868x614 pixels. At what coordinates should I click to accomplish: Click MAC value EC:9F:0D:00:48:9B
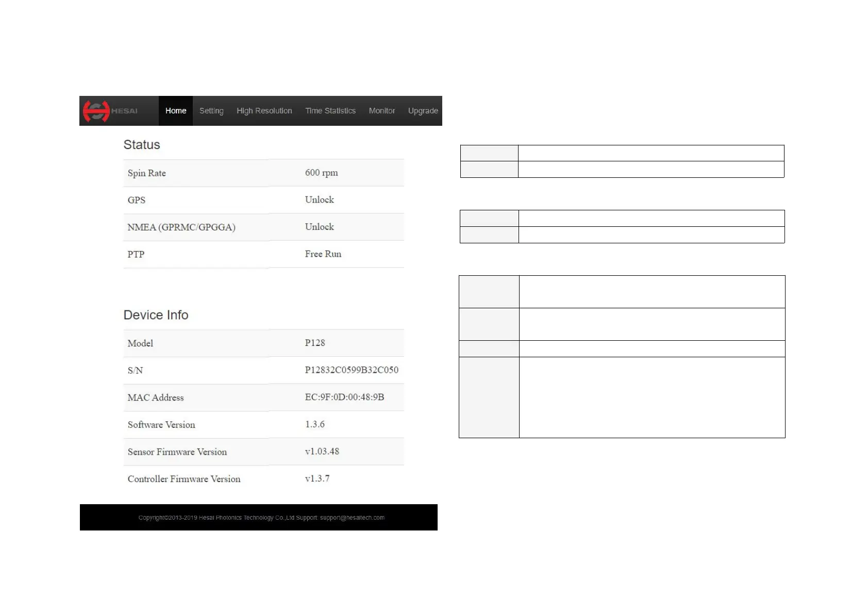click(344, 397)
